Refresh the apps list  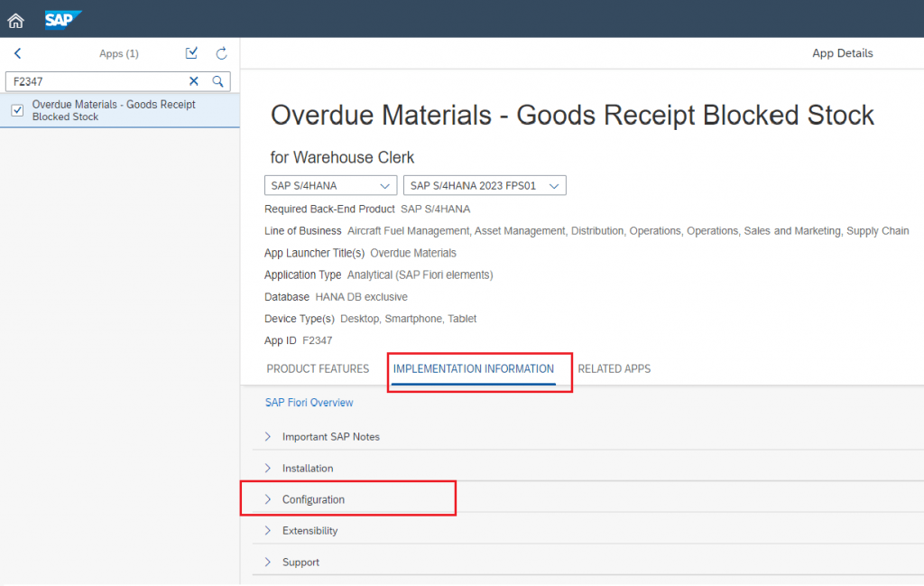222,53
